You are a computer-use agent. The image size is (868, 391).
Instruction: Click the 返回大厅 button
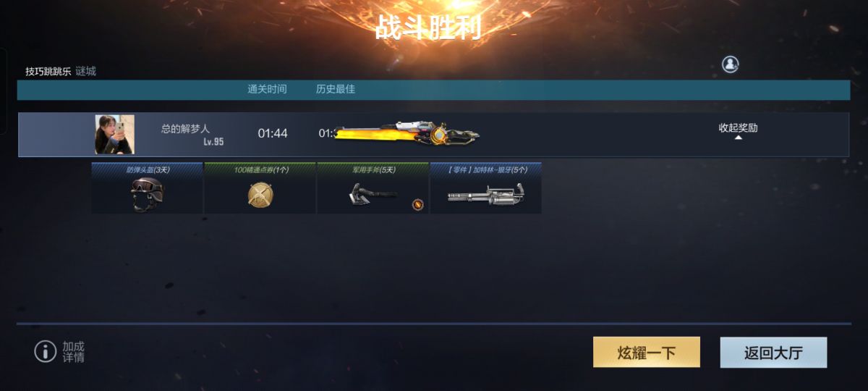[773, 352]
